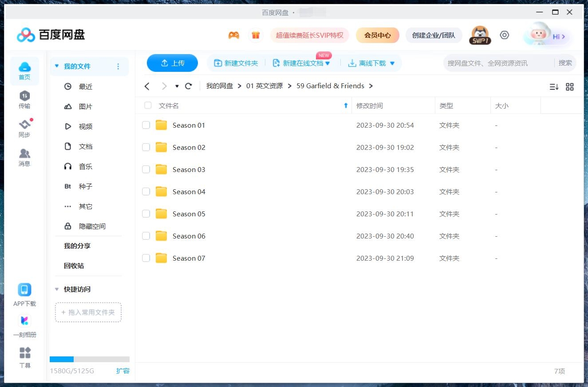Click the 扩容 expand storage link
The height and width of the screenshot is (387, 588).
123,371
